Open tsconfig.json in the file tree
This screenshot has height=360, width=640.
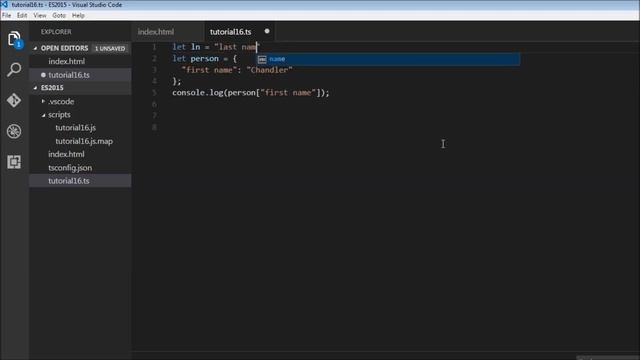click(x=80, y=168)
